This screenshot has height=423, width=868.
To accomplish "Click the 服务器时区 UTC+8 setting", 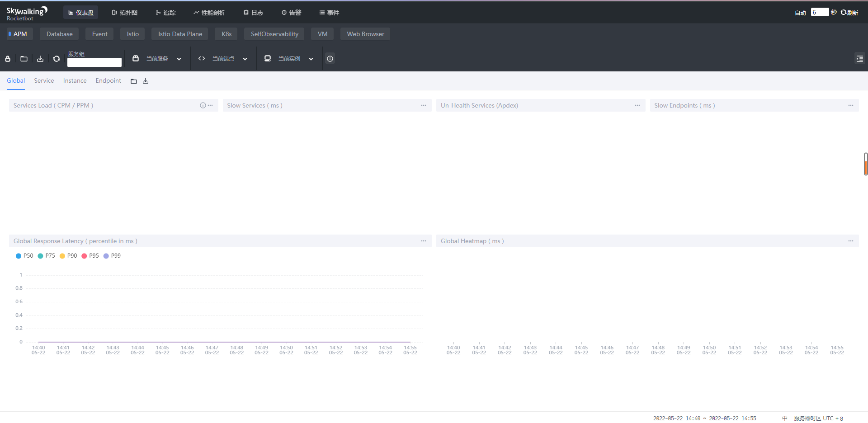I will click(x=818, y=418).
